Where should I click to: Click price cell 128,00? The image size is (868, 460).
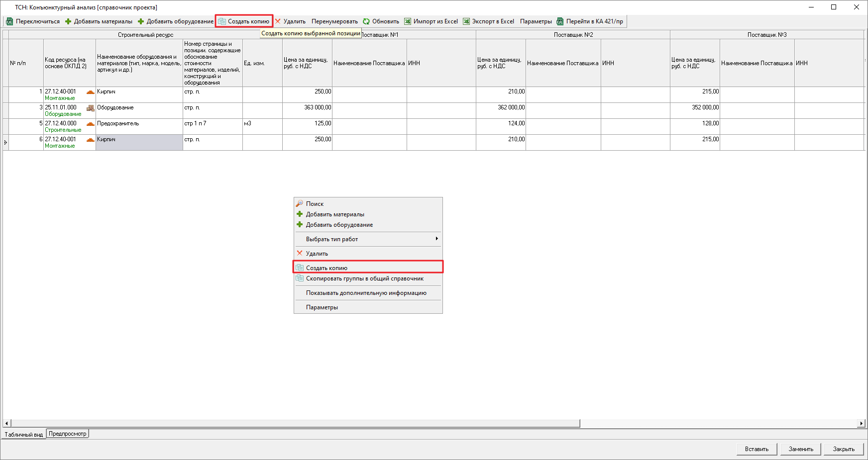(695, 126)
